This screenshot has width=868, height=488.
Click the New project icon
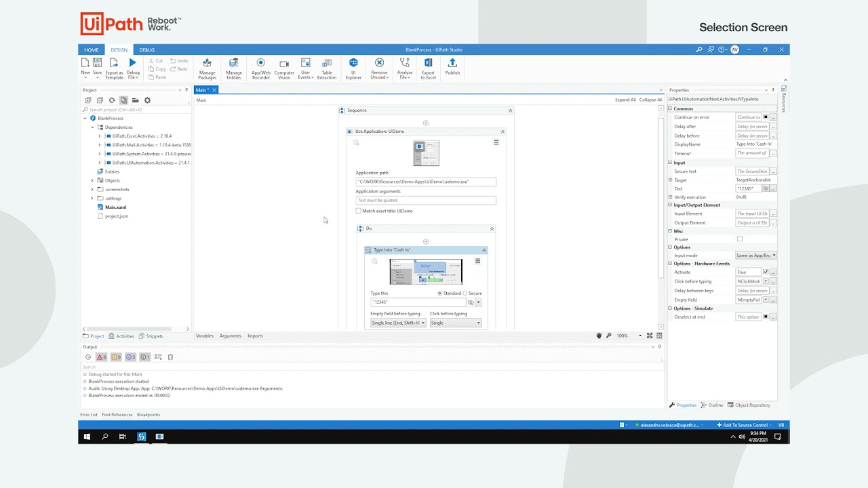pos(85,63)
